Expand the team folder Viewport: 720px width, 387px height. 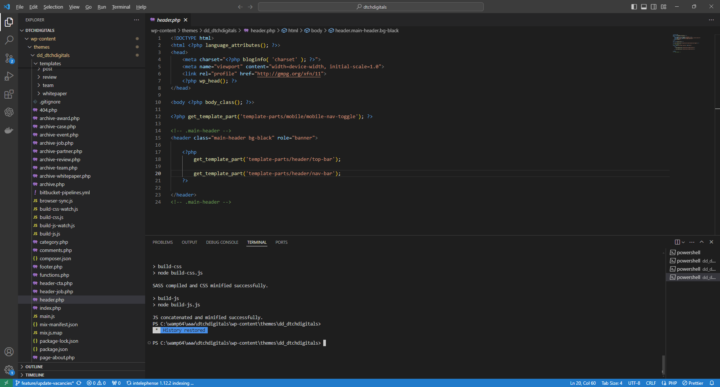[x=39, y=85]
